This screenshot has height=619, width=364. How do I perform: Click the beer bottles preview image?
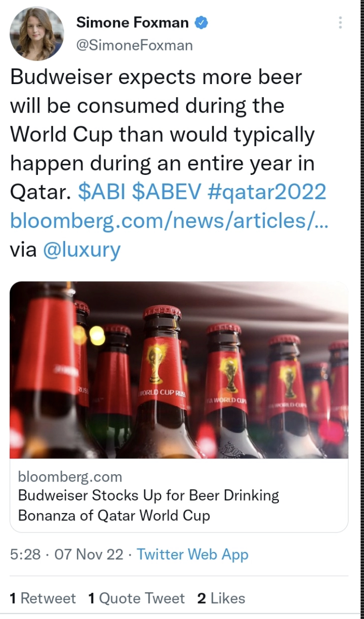pos(179,370)
